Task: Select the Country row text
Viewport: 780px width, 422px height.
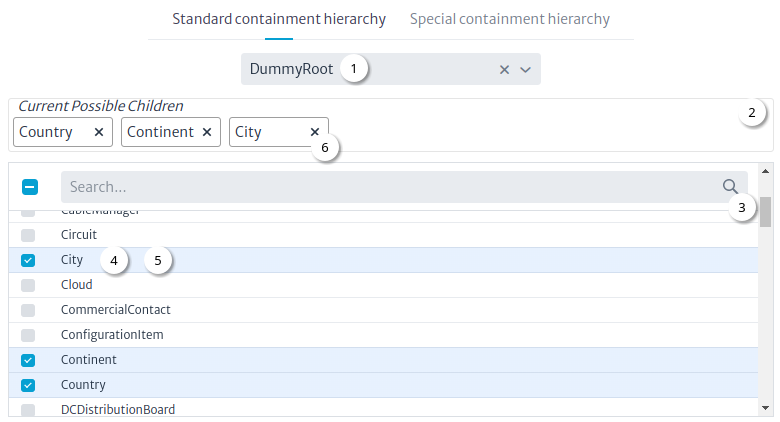Action: (x=83, y=385)
